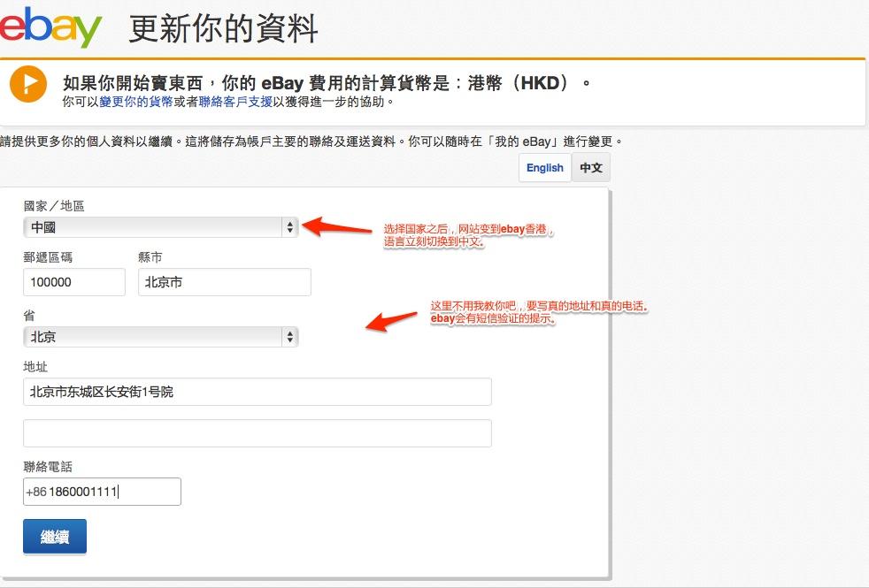Image resolution: width=869 pixels, height=588 pixels.
Task: Click the 聯絡電話 phone number field
Action: tap(102, 492)
